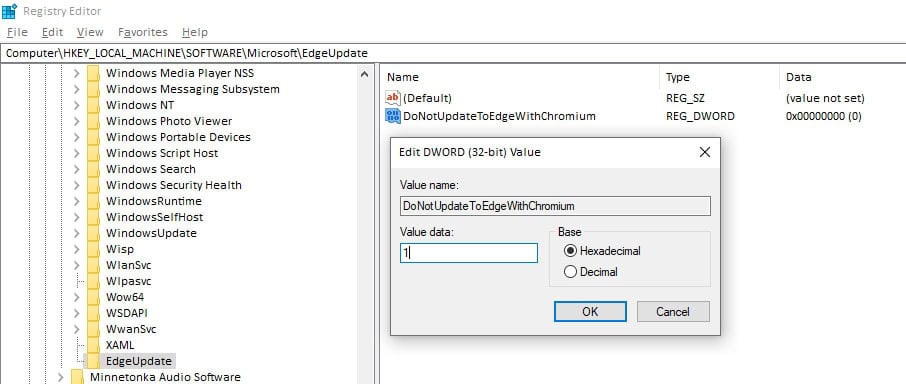This screenshot has height=384, width=906.
Task: Select the DoNotUpdateToEdgeWithChromium DWORD icon
Action: click(x=393, y=116)
